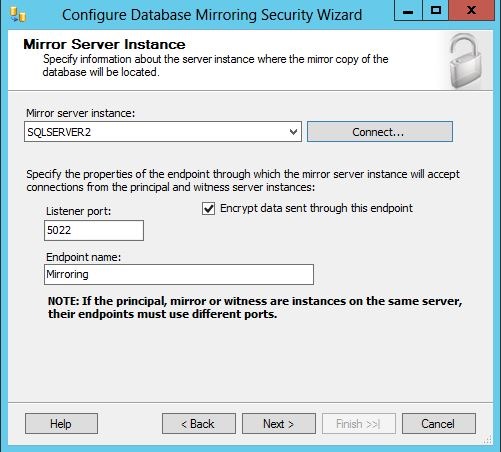Maximize the wizard window
The height and width of the screenshot is (452, 501).
coord(435,11)
